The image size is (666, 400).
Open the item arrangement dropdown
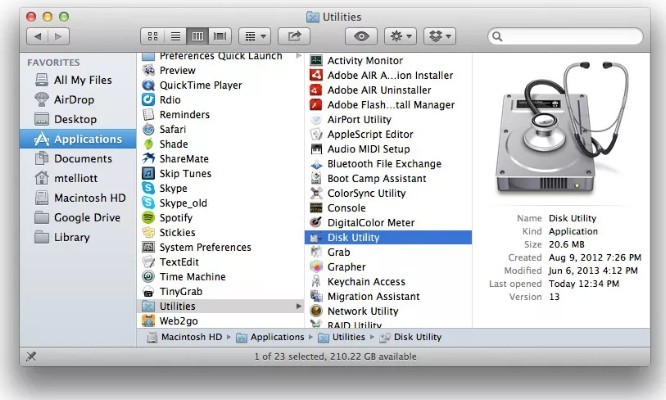tap(254, 37)
